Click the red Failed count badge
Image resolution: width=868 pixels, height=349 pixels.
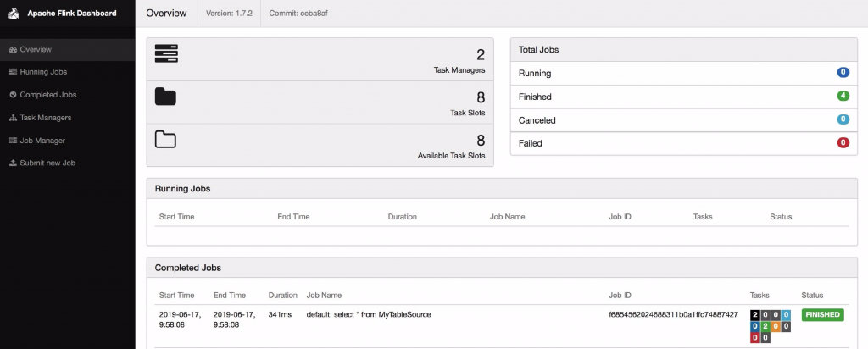tap(843, 143)
